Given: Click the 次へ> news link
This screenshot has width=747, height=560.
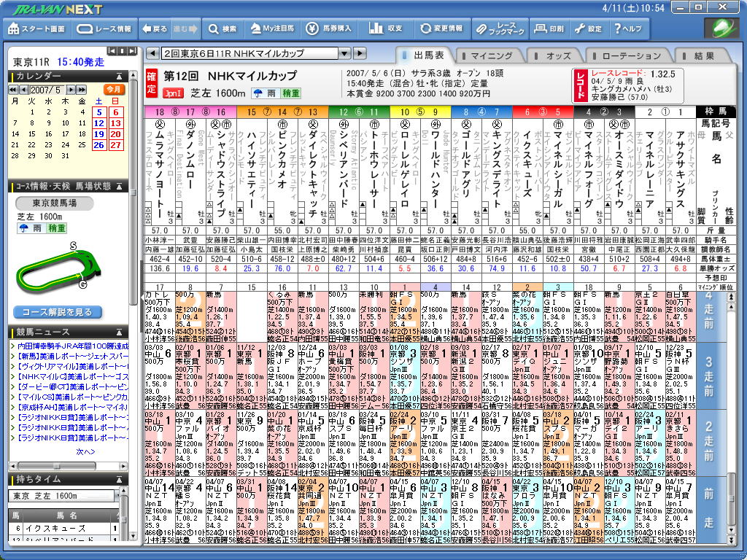Looking at the screenshot, I should point(85,451).
